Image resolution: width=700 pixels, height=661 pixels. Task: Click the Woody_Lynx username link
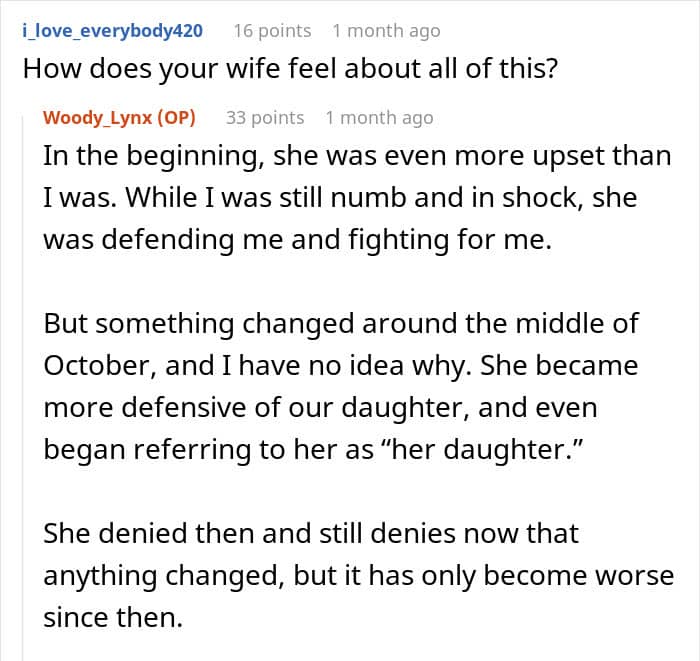click(x=98, y=117)
